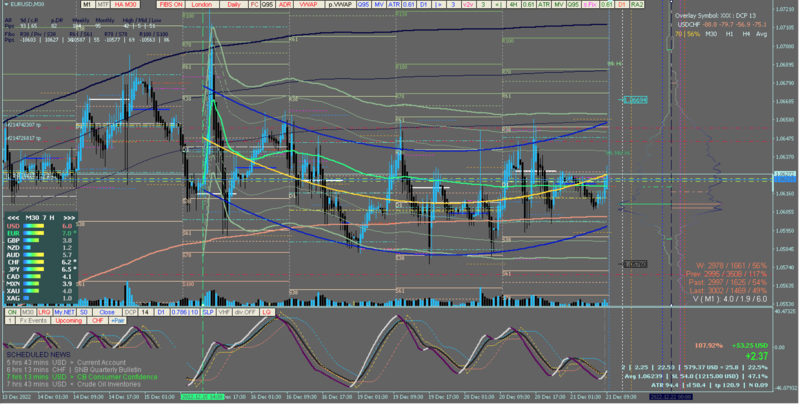This screenshot has height=404, width=799.
Task: Click the blue SLP button
Action: [208, 312]
